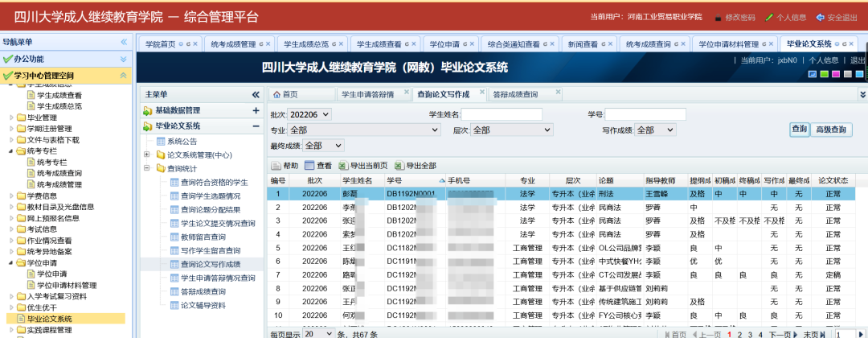The image size is (868, 338).
Task: Switch to the 答辩成绩查询 tab
Action: point(515,94)
